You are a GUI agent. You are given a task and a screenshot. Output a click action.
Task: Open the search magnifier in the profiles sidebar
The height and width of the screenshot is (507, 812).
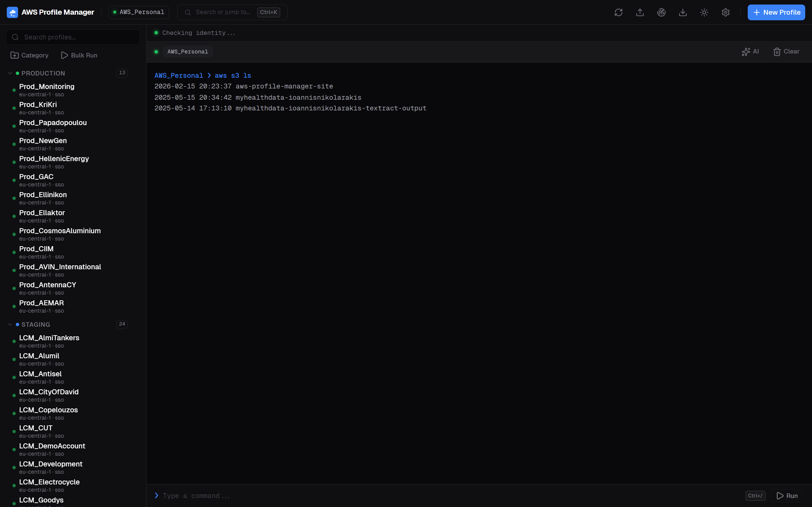15,37
